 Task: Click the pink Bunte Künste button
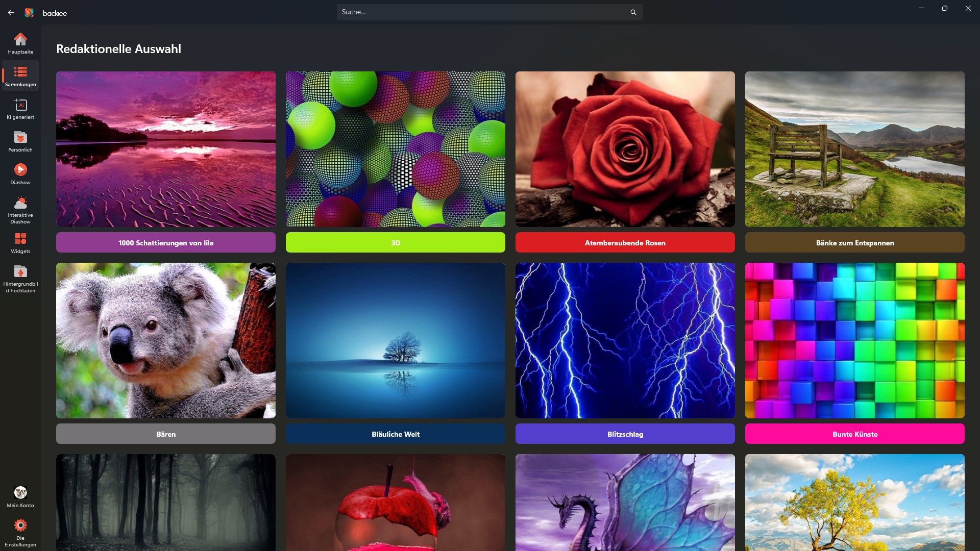coord(855,434)
